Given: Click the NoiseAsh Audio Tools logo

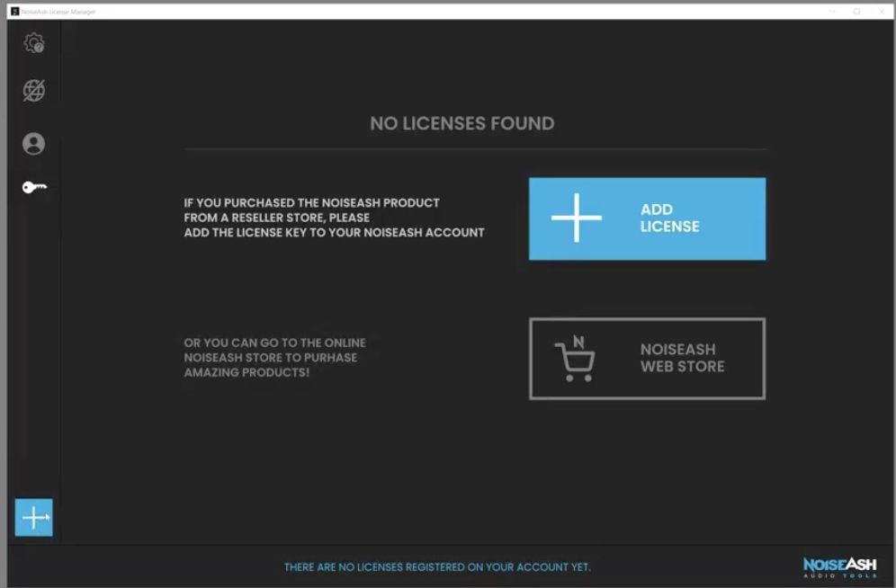Looking at the screenshot, I should pos(839,567).
